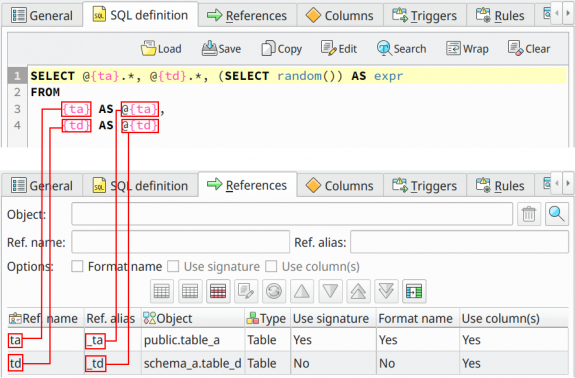575x378 pixels.
Task: Select the 'schema_a.table_d' object cell
Action: [193, 363]
